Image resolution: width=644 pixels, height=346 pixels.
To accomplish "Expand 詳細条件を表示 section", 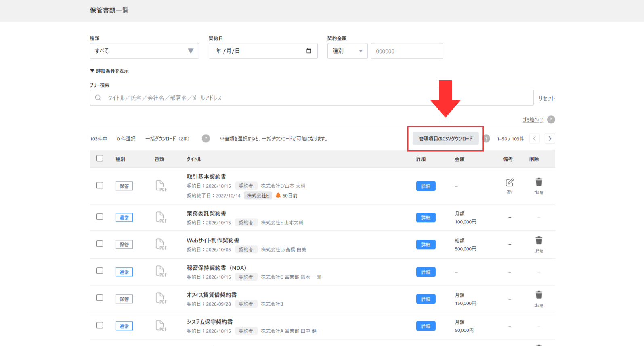I will [x=109, y=71].
